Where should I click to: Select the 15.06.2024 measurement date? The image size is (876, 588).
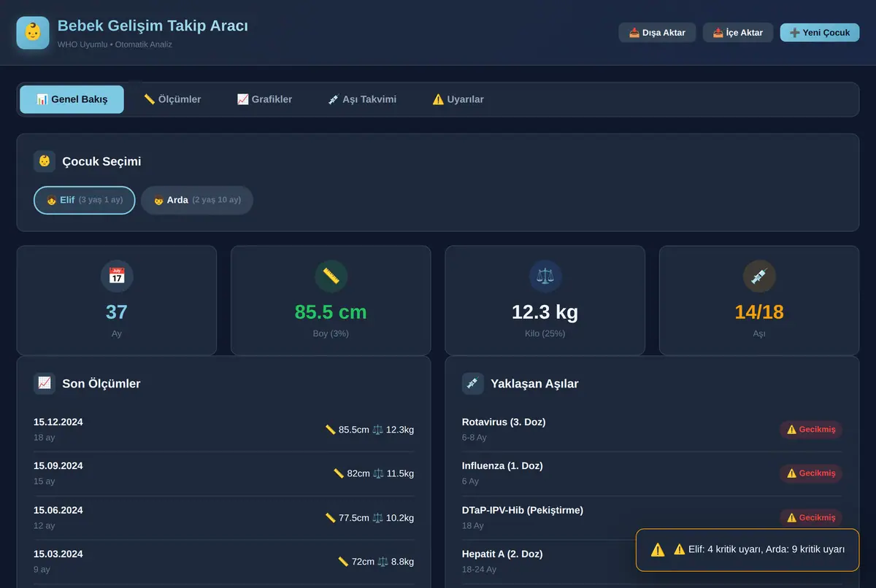(x=58, y=510)
